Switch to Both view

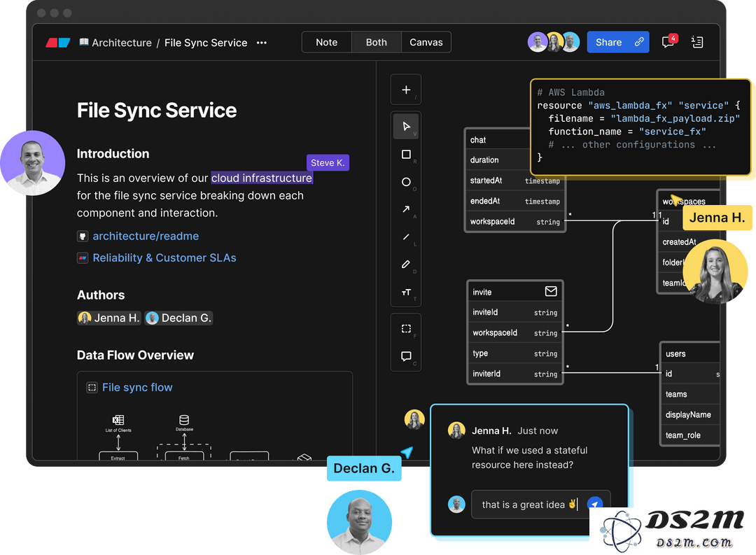point(376,43)
